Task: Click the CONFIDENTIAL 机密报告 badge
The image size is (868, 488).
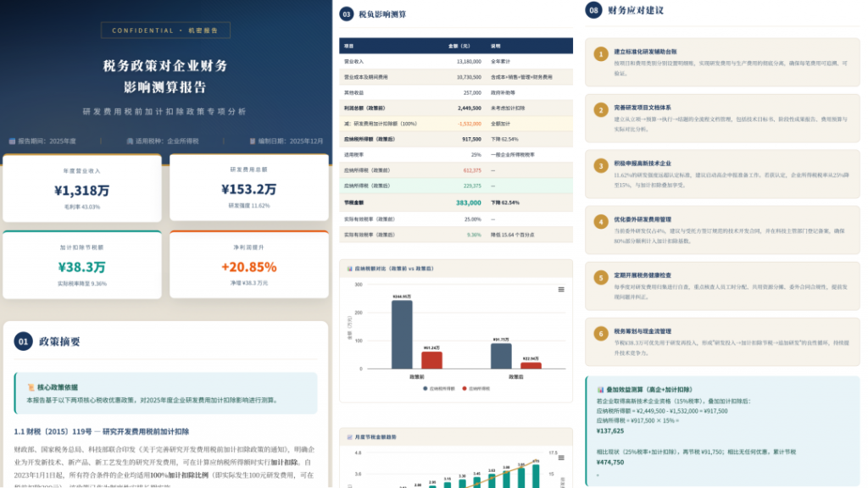Action: click(x=165, y=30)
